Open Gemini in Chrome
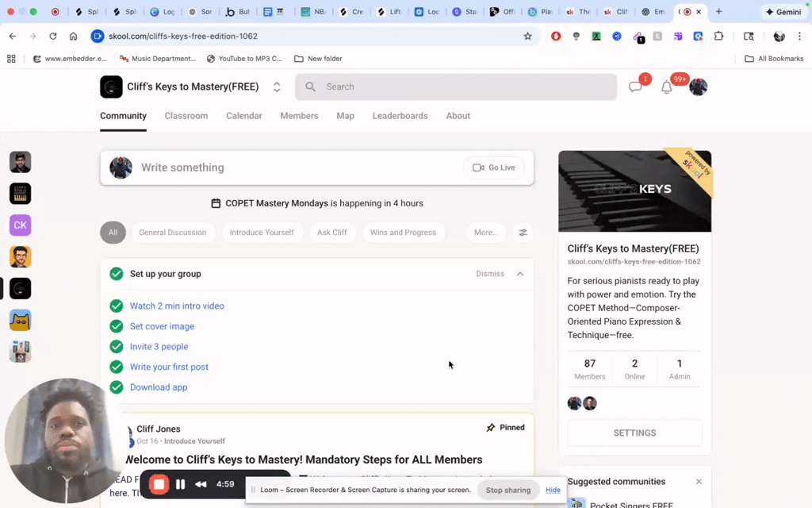This screenshot has width=812, height=508. [x=783, y=11]
